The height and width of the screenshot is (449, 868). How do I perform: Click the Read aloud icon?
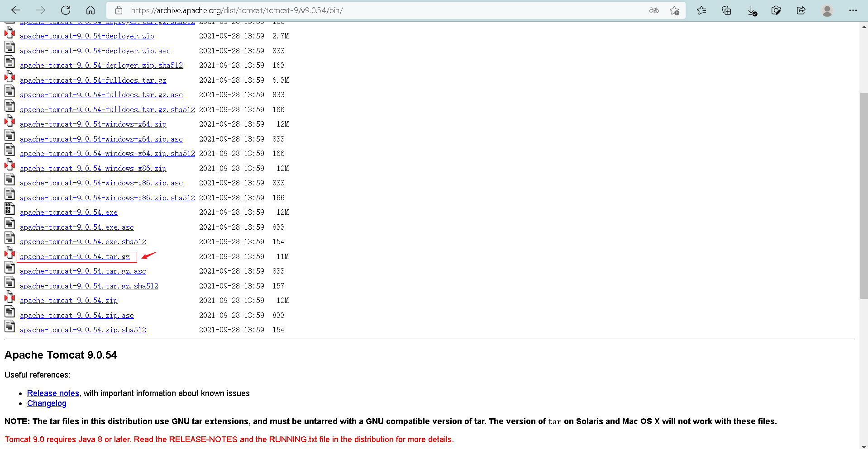pyautogui.click(x=653, y=10)
